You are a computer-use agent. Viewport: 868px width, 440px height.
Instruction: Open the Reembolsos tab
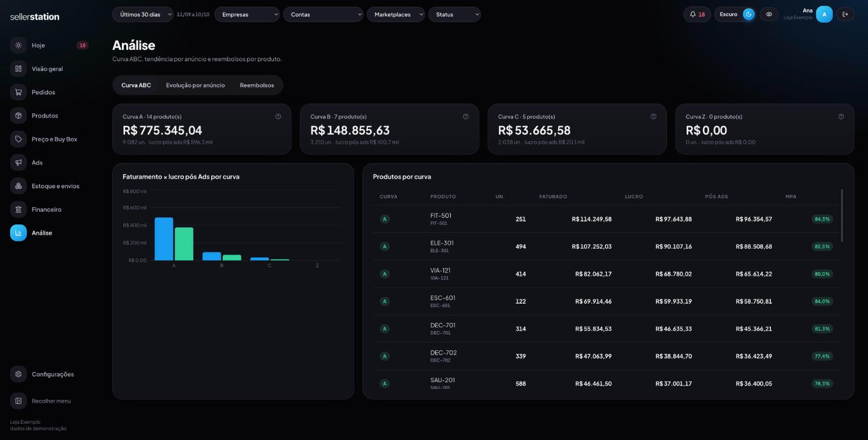point(257,85)
